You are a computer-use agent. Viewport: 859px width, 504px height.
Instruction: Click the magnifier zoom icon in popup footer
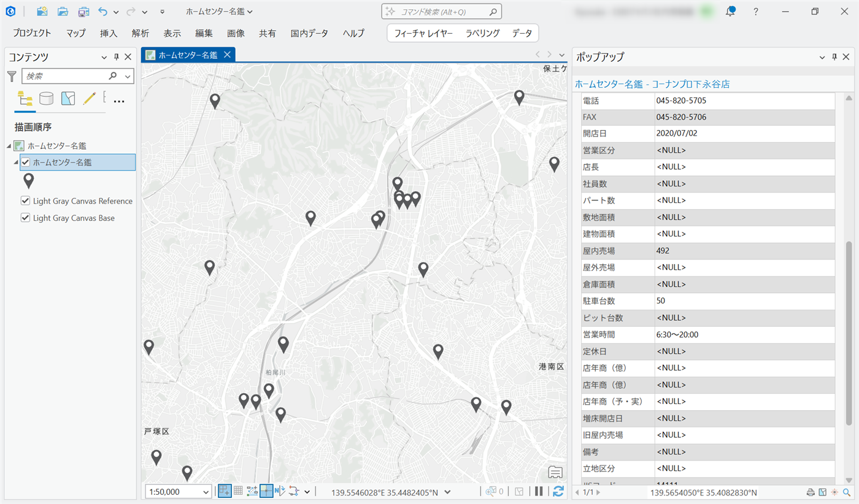(x=847, y=492)
